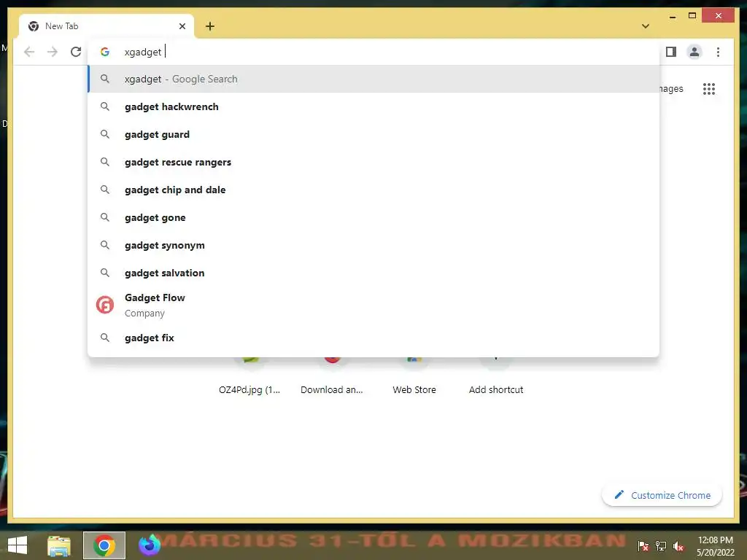Launch Firefox from the taskbar
Screen dimensions: 747x560
tap(150, 545)
